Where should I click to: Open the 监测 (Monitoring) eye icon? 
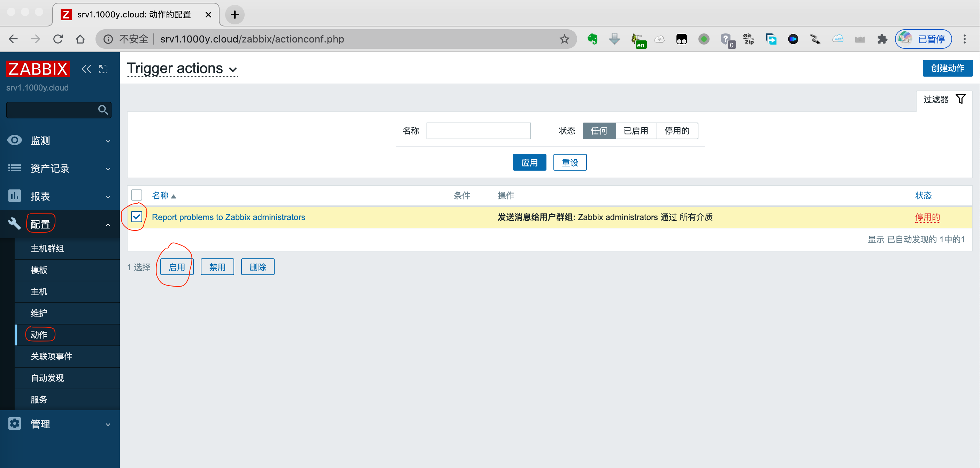[x=14, y=140]
